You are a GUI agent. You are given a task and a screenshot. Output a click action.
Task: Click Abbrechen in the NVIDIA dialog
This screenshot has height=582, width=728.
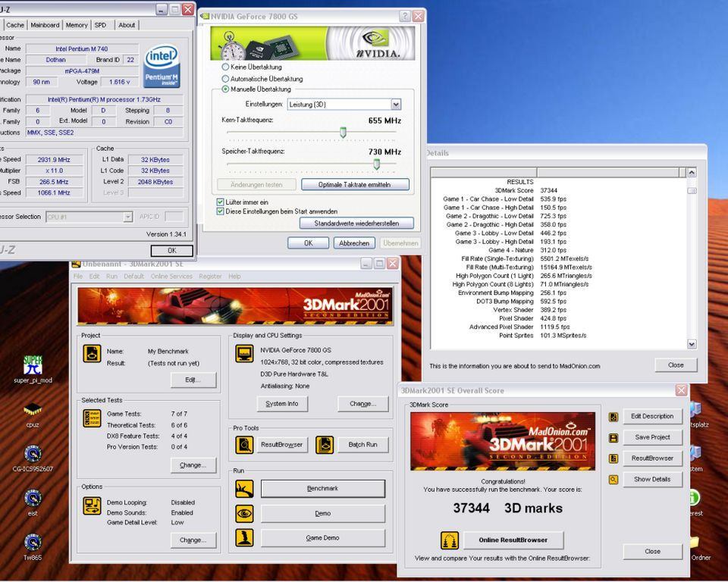coord(354,242)
